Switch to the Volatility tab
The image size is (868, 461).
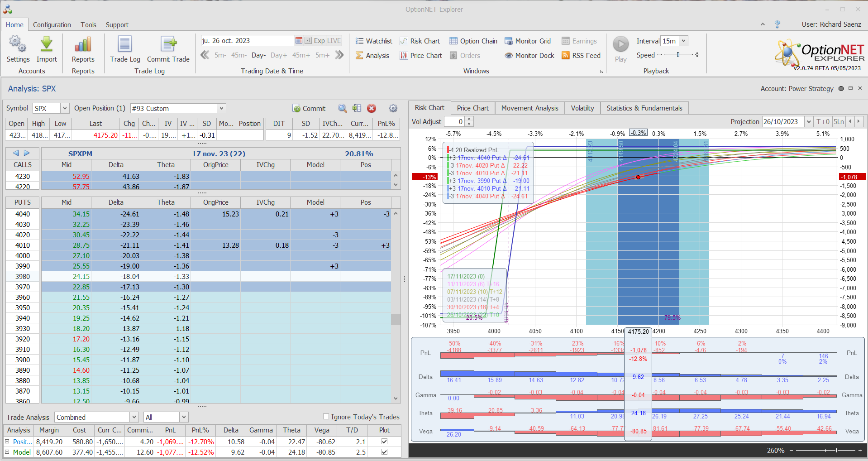click(582, 108)
